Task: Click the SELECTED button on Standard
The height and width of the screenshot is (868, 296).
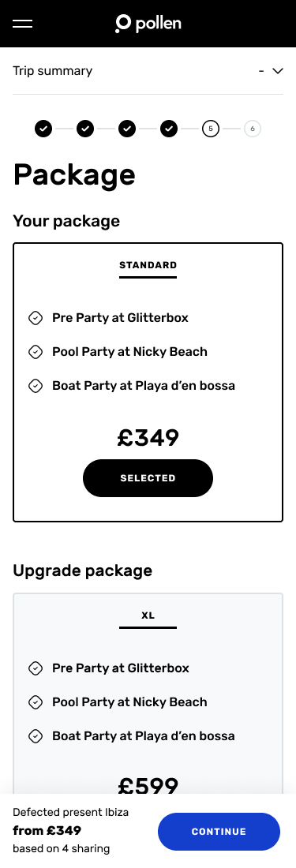Action: click(x=148, y=478)
